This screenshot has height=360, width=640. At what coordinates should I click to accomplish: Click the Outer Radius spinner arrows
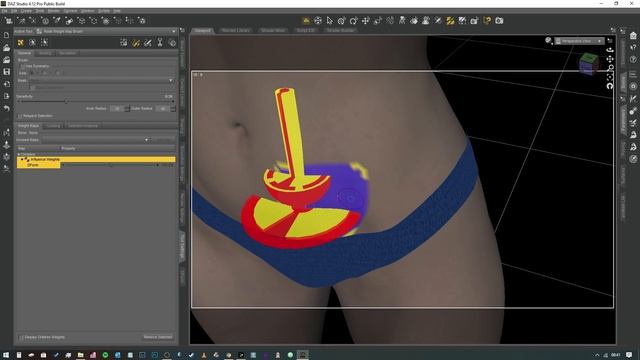click(x=173, y=109)
